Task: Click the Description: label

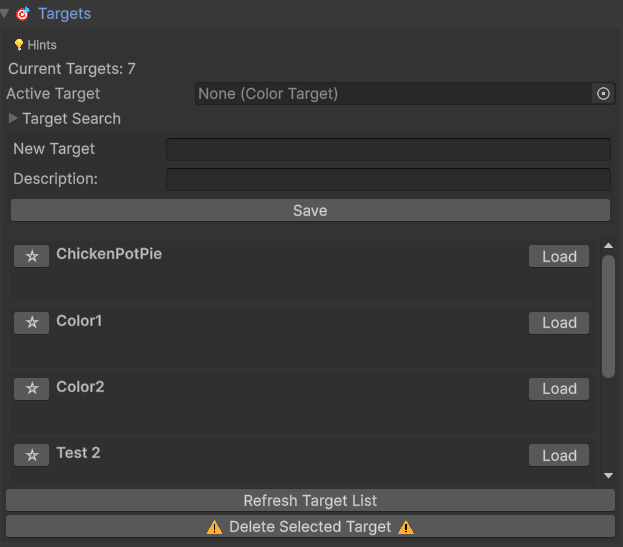Action: coord(56,179)
